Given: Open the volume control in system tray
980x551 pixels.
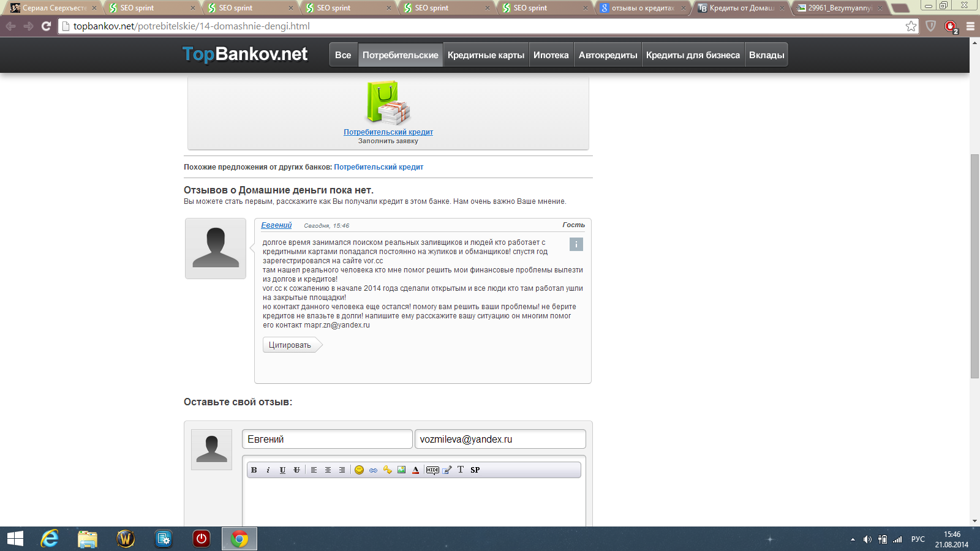Looking at the screenshot, I should pyautogui.click(x=867, y=539).
